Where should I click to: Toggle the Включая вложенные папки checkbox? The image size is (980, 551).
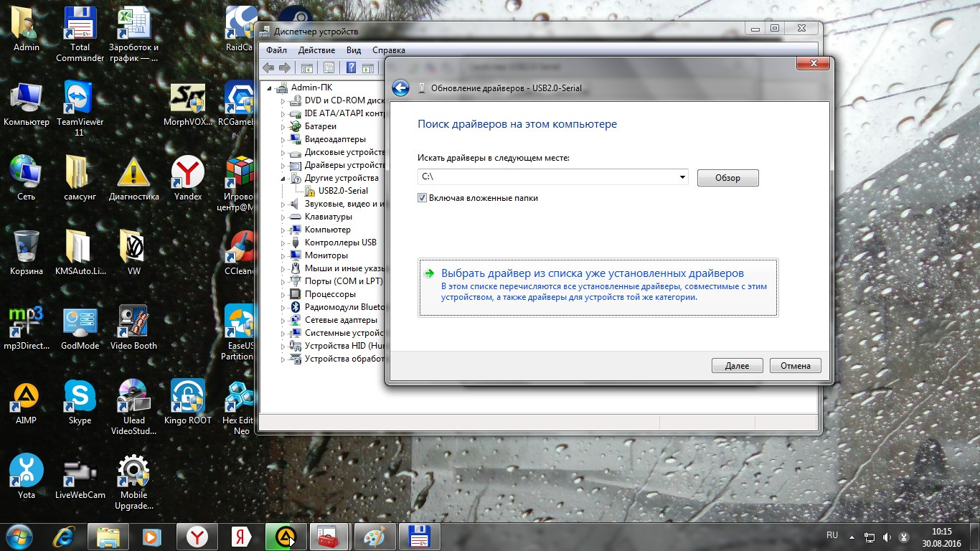pos(423,198)
